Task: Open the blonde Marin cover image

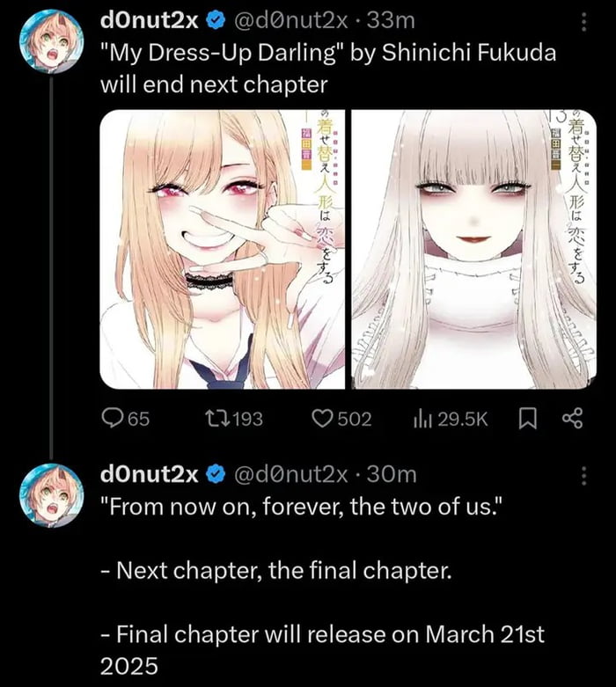Action: (222, 249)
